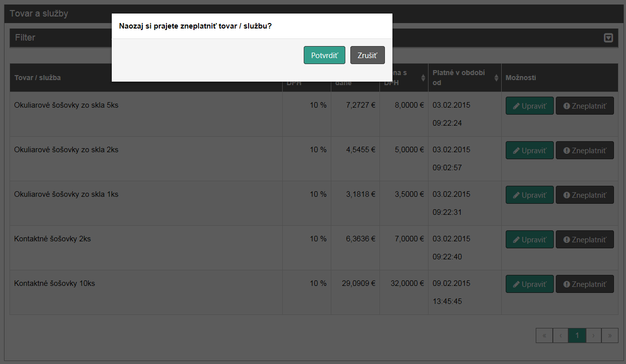This screenshot has width=626, height=364.
Task: Select row name Okuliarové šošovky zo skla 1ks
Action: pyautogui.click(x=66, y=194)
